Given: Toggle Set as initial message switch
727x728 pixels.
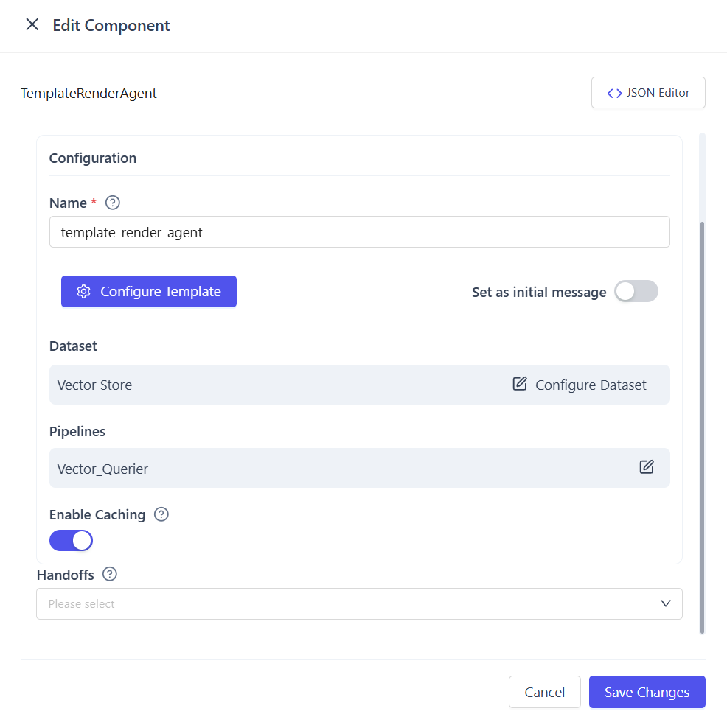Looking at the screenshot, I should coord(636,292).
